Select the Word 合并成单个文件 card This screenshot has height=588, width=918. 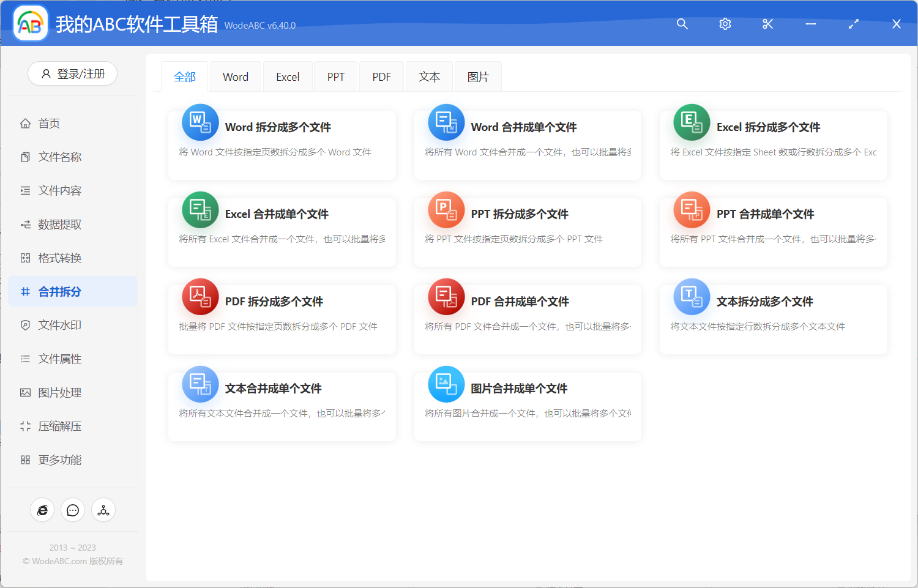click(527, 145)
